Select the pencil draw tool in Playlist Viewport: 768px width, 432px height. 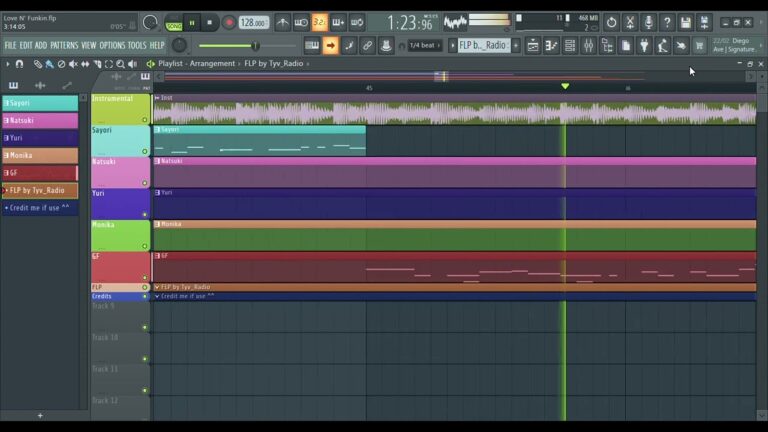(37, 64)
